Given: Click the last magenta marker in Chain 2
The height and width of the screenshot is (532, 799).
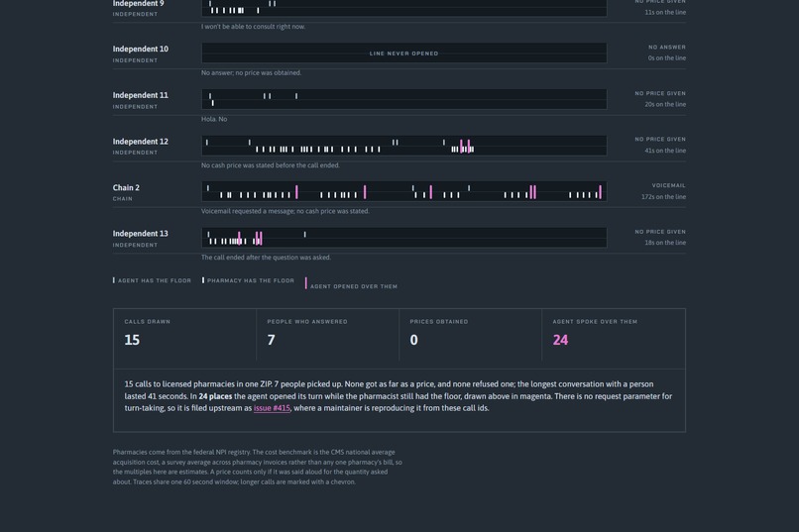Looking at the screenshot, I should (601, 192).
